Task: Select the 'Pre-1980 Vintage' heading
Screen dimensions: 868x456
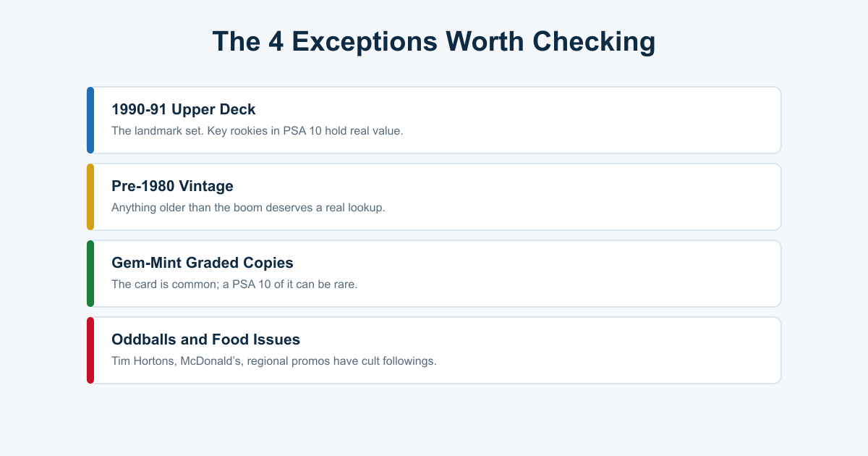Action: (x=172, y=187)
